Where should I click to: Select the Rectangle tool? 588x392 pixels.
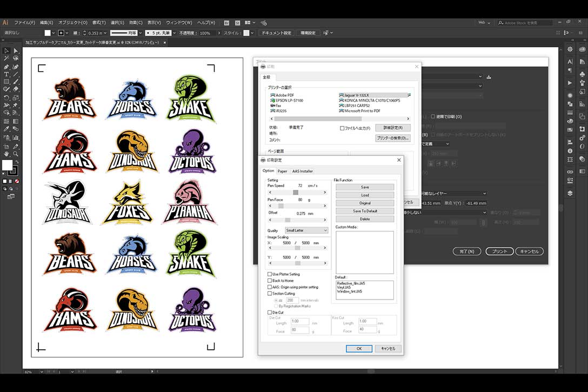coord(6,82)
